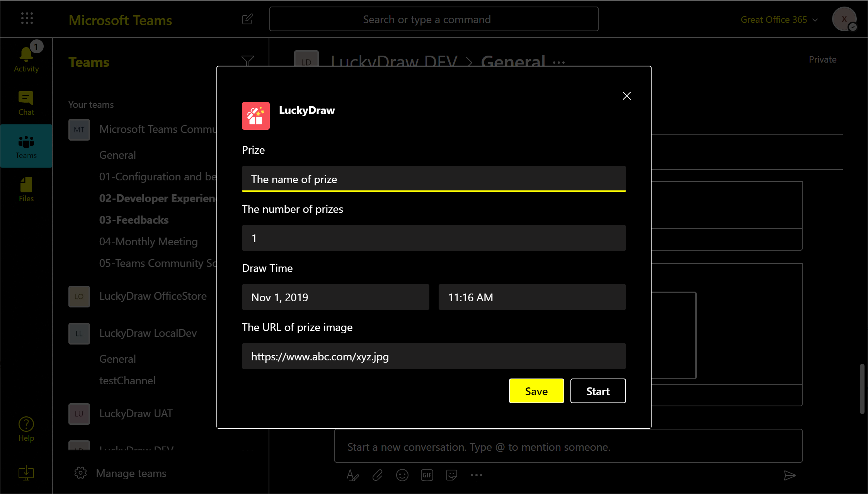Click the Save button
Image resolution: width=868 pixels, height=494 pixels.
(536, 391)
